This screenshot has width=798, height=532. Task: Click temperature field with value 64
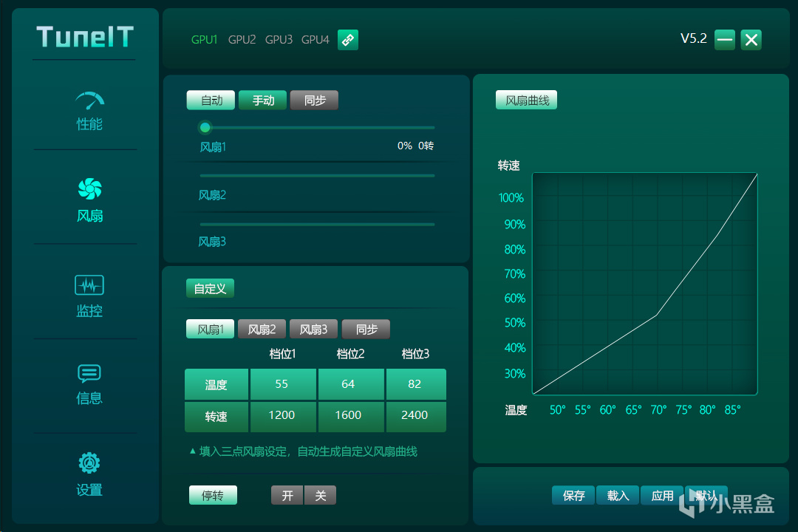pos(351,384)
